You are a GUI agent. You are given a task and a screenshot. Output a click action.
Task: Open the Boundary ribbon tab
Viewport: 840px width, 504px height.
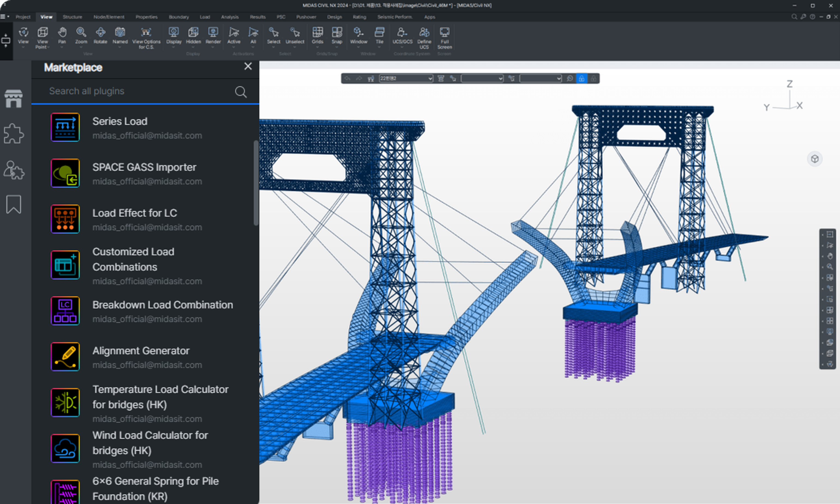click(x=179, y=17)
